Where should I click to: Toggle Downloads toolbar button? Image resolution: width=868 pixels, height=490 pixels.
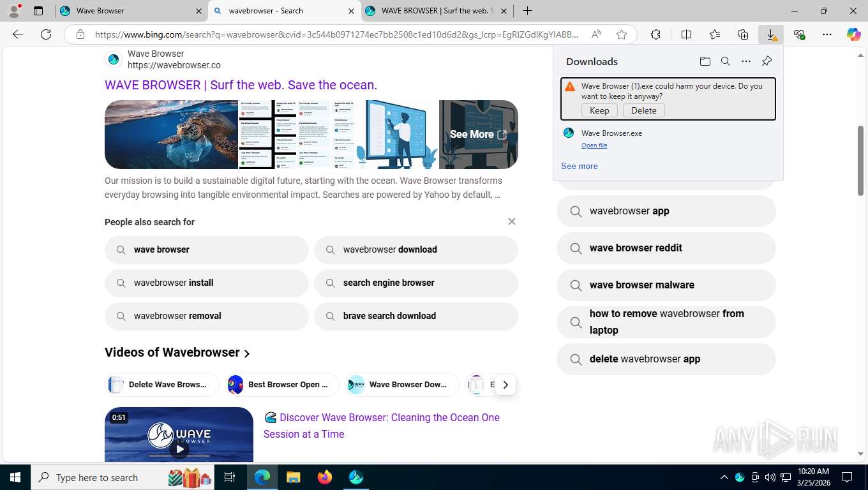tap(771, 34)
